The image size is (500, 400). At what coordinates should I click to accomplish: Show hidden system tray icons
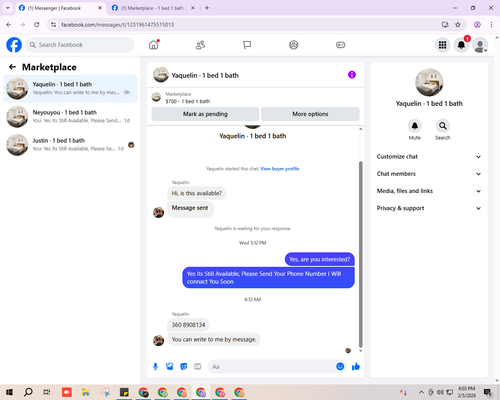[x=421, y=392]
